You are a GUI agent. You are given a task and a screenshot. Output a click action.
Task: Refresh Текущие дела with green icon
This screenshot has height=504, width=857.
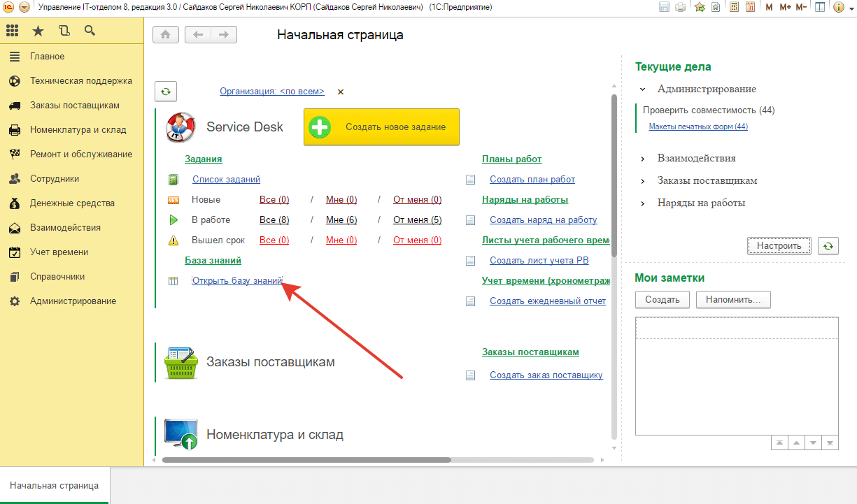point(828,246)
